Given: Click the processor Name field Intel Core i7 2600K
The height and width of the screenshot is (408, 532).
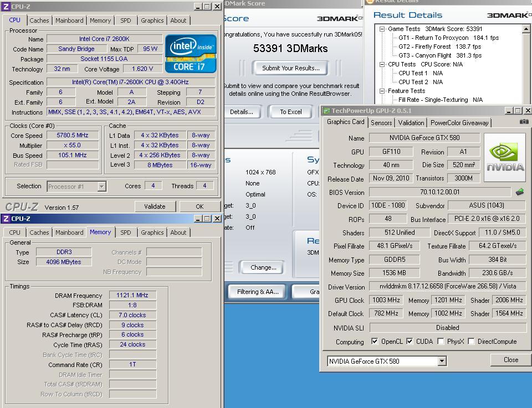Looking at the screenshot, I should coord(104,39).
